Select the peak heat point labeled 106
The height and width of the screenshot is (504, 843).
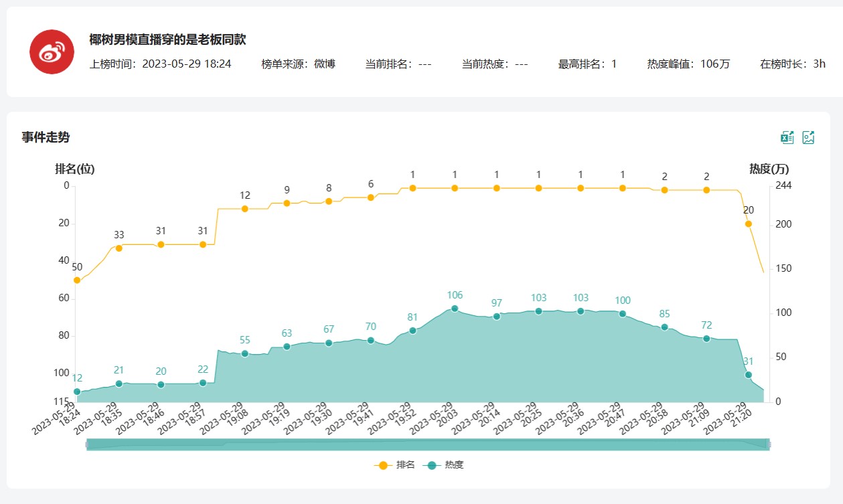455,309
